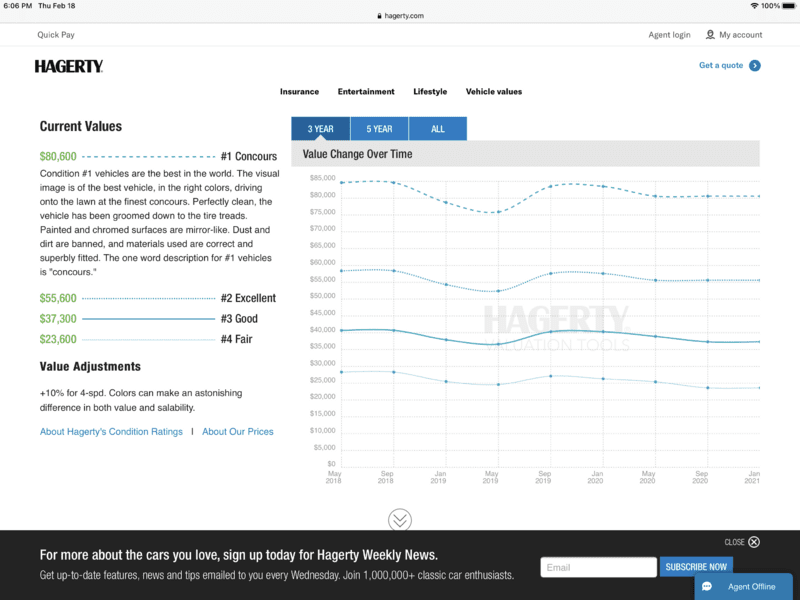800x600 pixels.
Task: Click the Get a quote arrow icon
Action: point(755,66)
